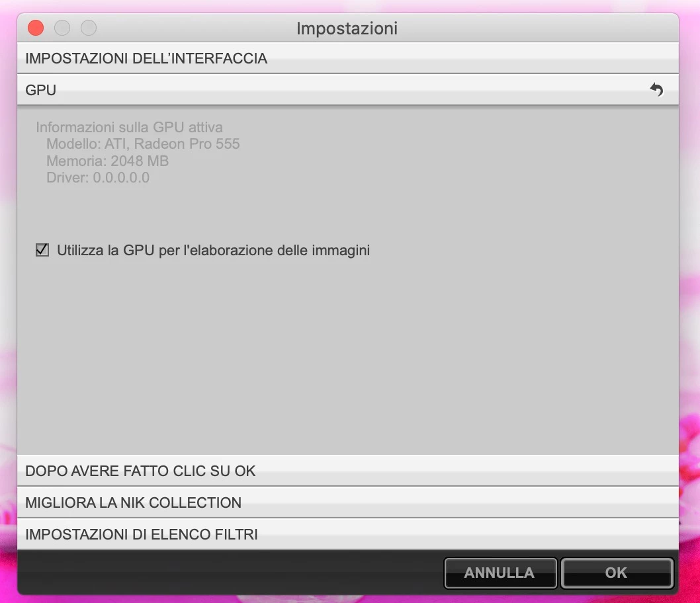Click 'Modello: ATI, Radeon Pro 555' text
The image size is (700, 603).
[143, 143]
